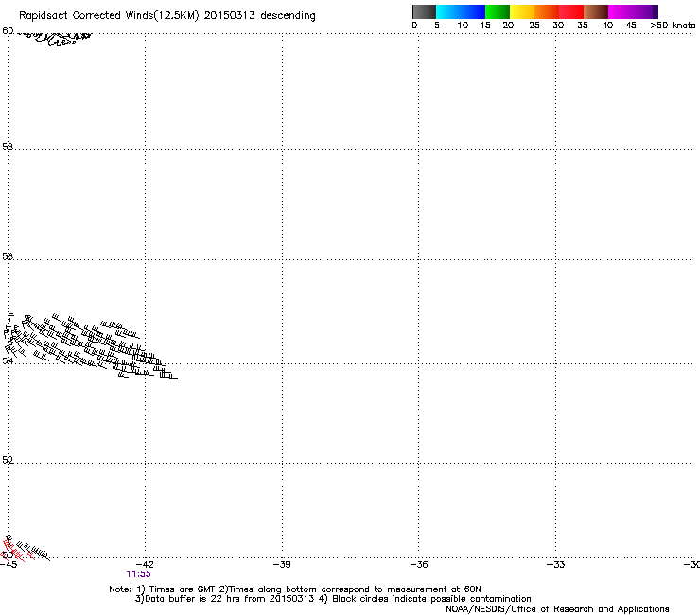This screenshot has width=700, height=615.
Task: Click the gray 0-5 knots color swatch
Action: coord(424,11)
